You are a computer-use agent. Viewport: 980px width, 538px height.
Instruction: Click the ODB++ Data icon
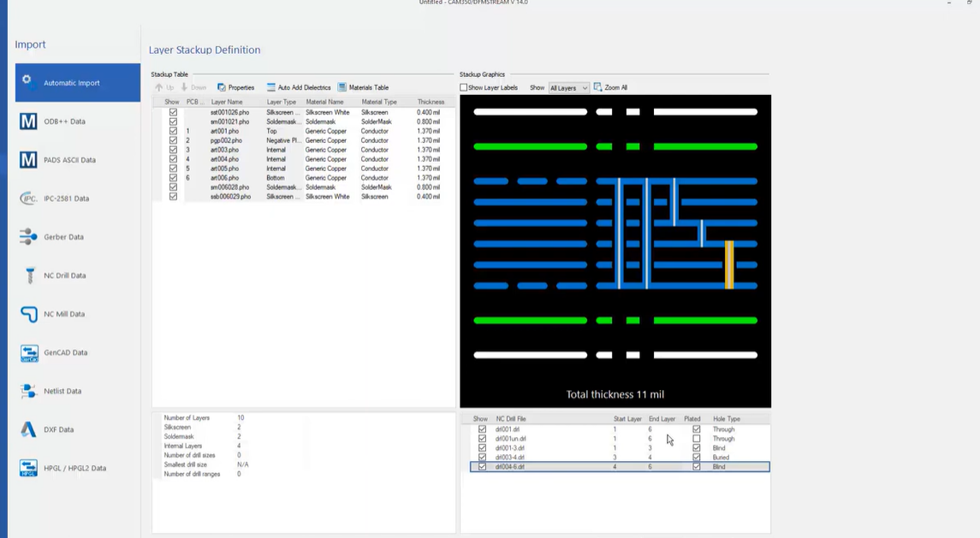tap(28, 121)
